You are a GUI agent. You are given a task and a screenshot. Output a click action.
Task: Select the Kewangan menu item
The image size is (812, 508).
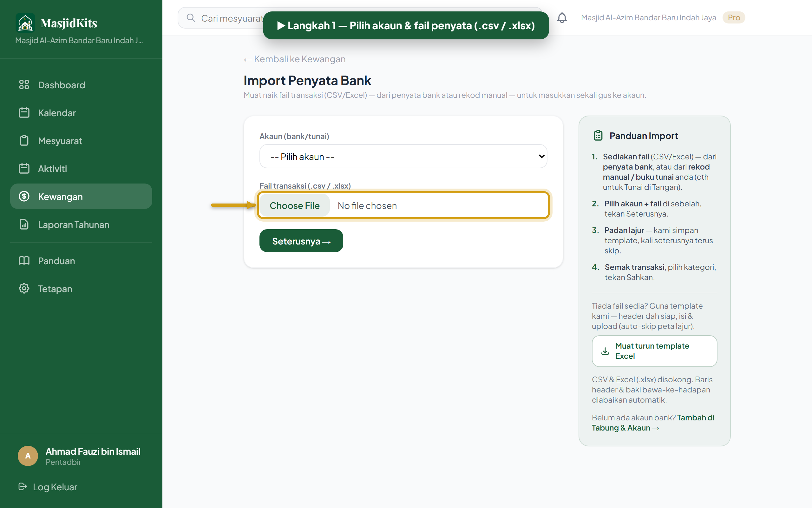point(81,196)
